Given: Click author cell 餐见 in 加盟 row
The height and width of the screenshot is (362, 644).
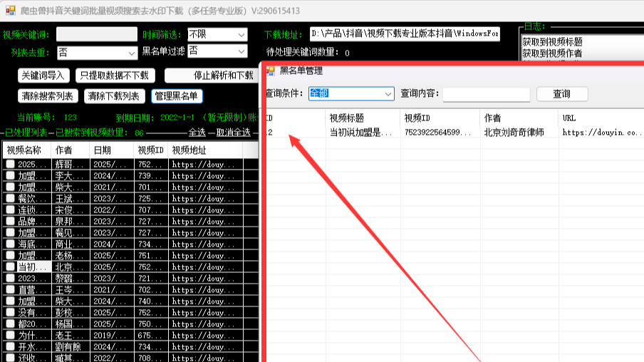Looking at the screenshot, I should (71, 232).
